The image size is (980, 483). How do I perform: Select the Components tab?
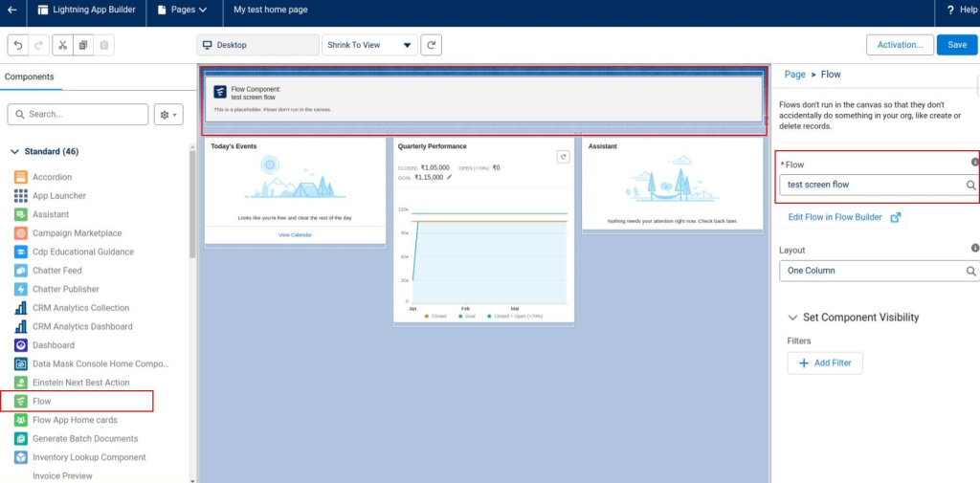30,77
